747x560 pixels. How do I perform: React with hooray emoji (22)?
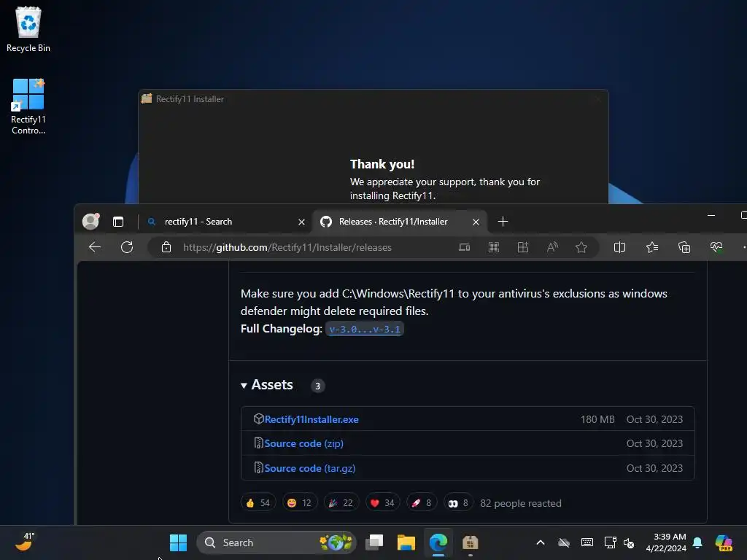[341, 503]
